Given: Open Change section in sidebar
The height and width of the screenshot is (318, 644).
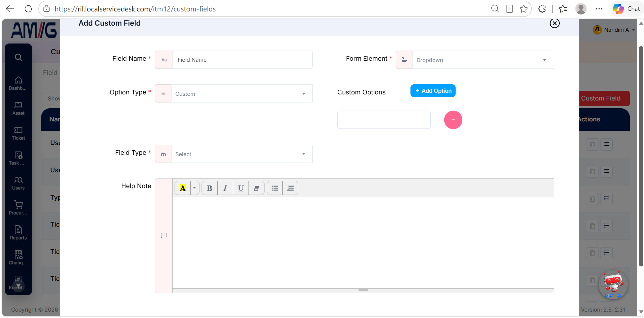Looking at the screenshot, I should [18, 258].
